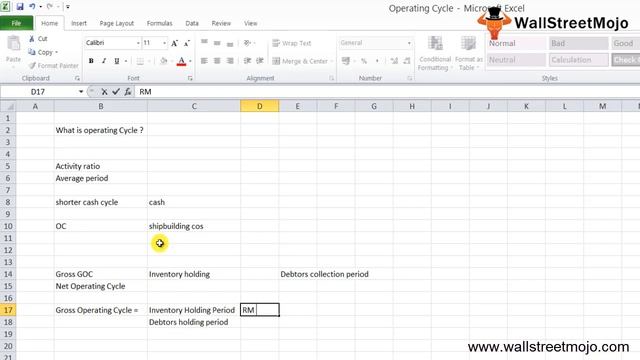Click Merge & Center

[x=300, y=61]
